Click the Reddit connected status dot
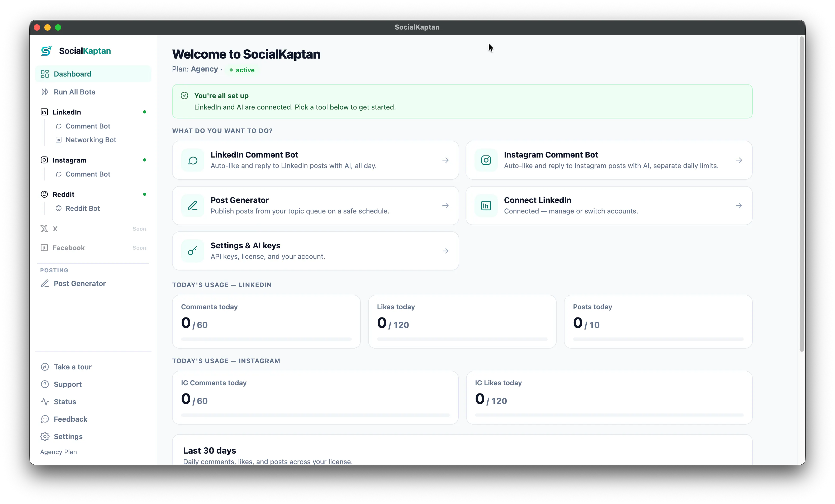The width and height of the screenshot is (835, 504). click(145, 194)
